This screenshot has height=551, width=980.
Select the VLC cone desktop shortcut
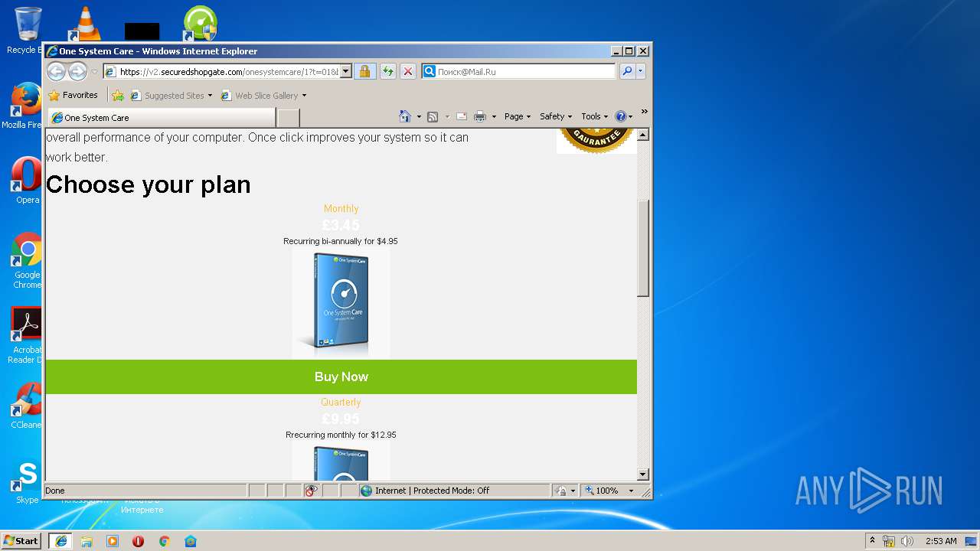coord(84,23)
